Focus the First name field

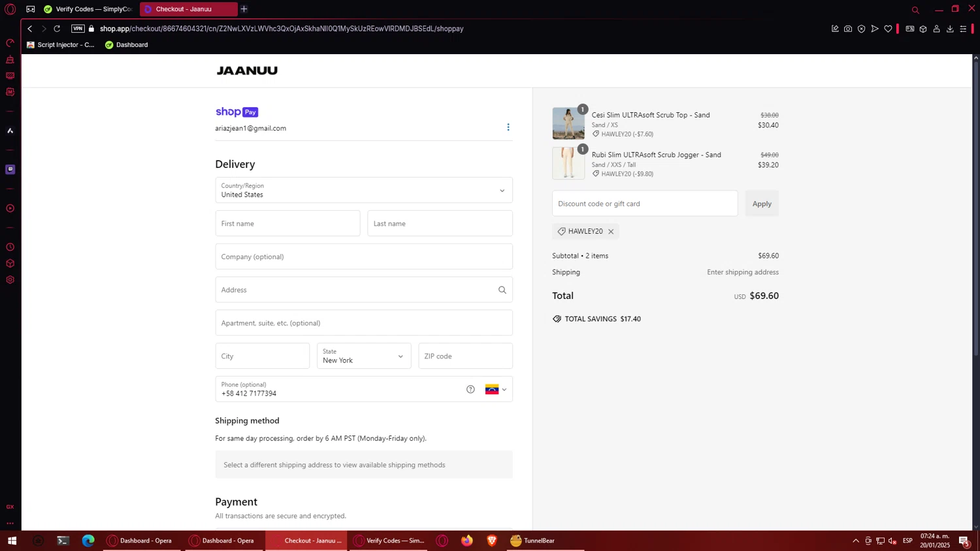(287, 223)
